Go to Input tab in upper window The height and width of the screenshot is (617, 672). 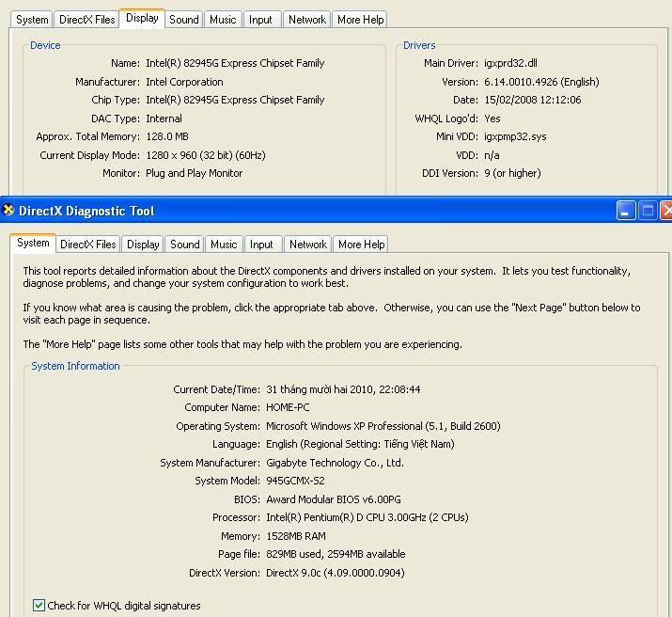coord(260,20)
